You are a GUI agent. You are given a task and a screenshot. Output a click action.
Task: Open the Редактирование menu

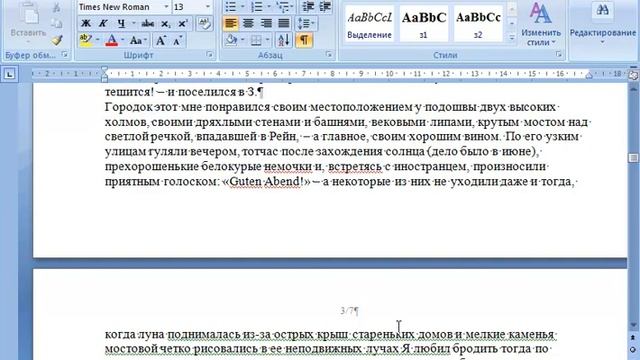[x=602, y=24]
